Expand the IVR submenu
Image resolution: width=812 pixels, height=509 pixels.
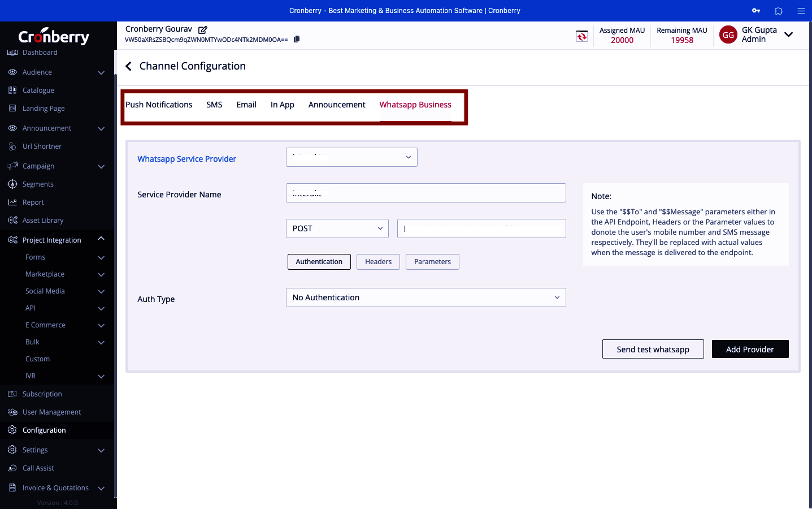pos(101,376)
